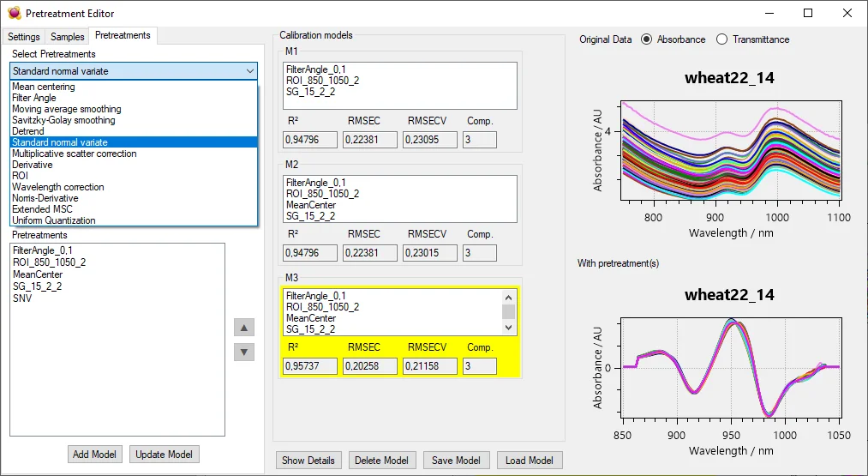Choose Savitzky-Golay smoothing from the dropdown list

[63, 120]
